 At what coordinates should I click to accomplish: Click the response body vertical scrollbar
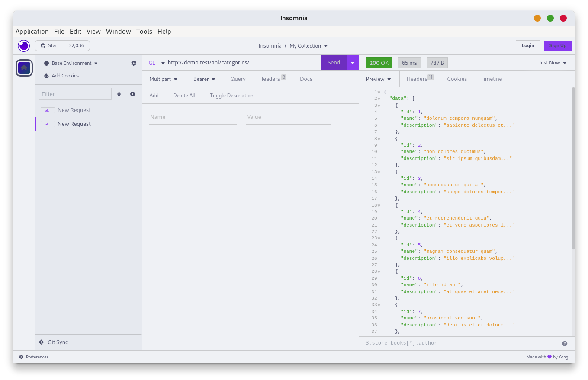pyautogui.click(x=573, y=169)
